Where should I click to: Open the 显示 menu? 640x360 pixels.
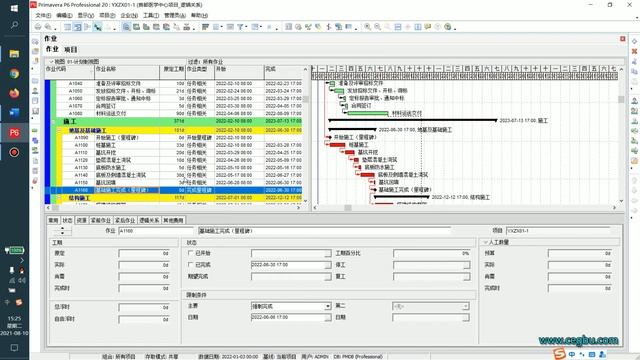click(86, 16)
